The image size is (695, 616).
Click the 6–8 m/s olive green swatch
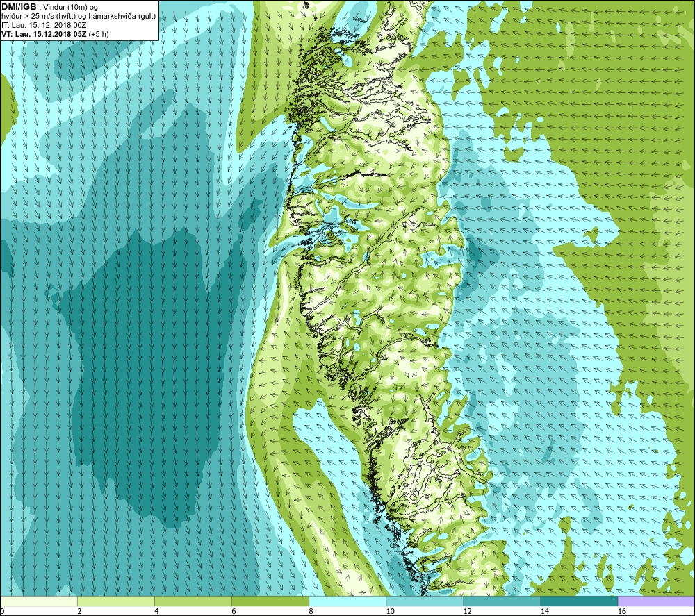coord(270,601)
